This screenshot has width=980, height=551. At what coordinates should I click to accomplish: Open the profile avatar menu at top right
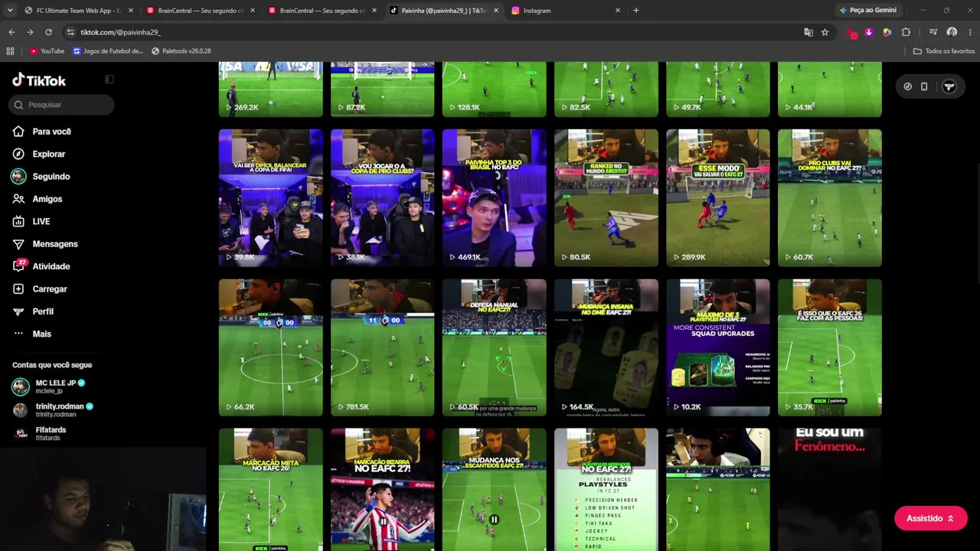coord(949,86)
